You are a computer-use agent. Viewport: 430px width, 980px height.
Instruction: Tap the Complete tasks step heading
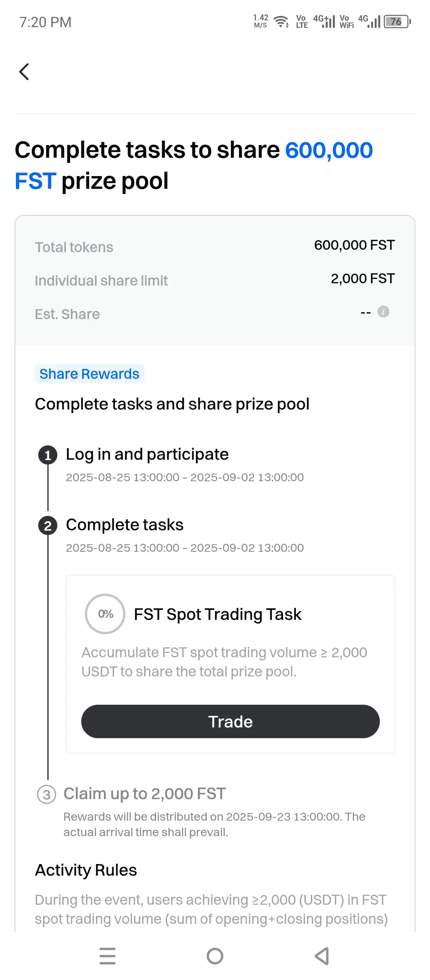125,525
